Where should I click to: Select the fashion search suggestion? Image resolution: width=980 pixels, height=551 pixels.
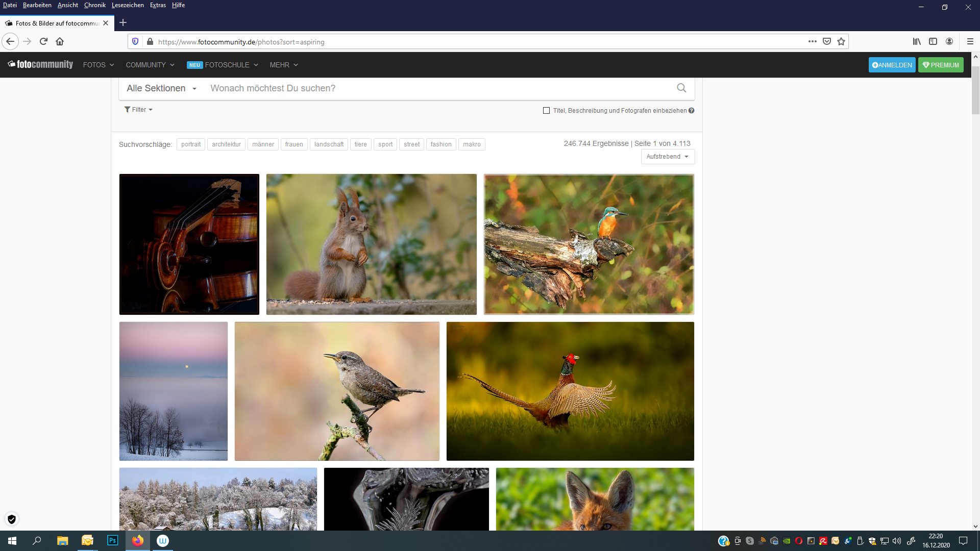coord(441,144)
